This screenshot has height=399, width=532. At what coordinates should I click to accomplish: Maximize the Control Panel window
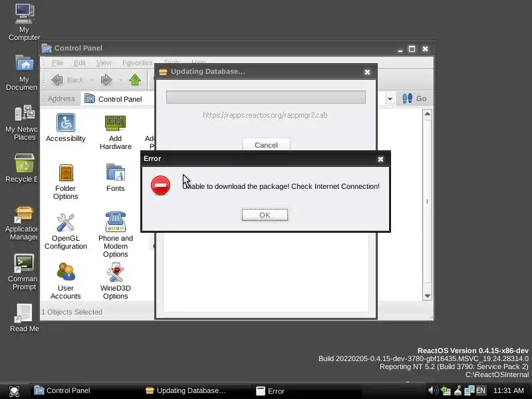click(412, 49)
